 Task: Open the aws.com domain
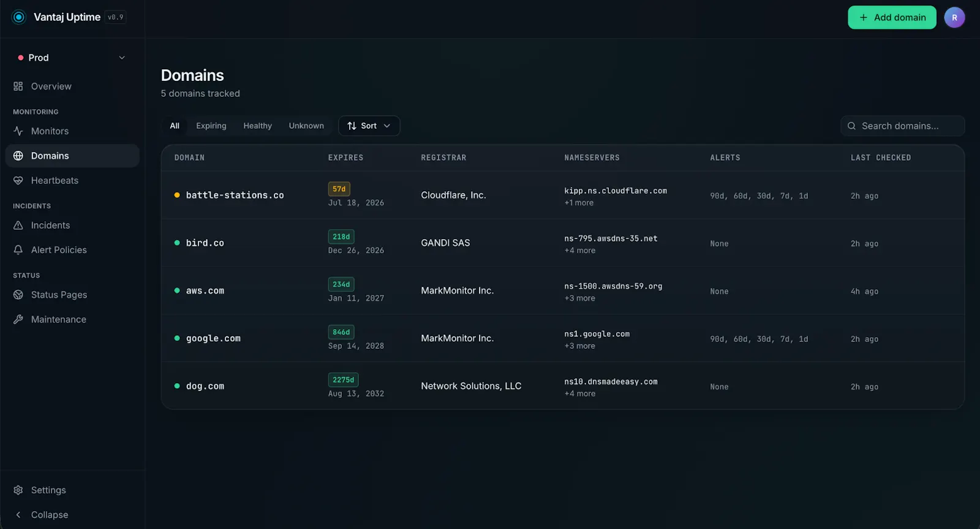point(205,291)
